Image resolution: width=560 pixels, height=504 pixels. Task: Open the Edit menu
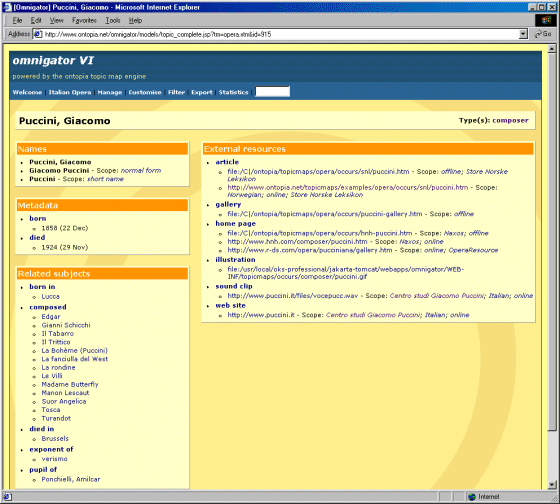(36, 20)
